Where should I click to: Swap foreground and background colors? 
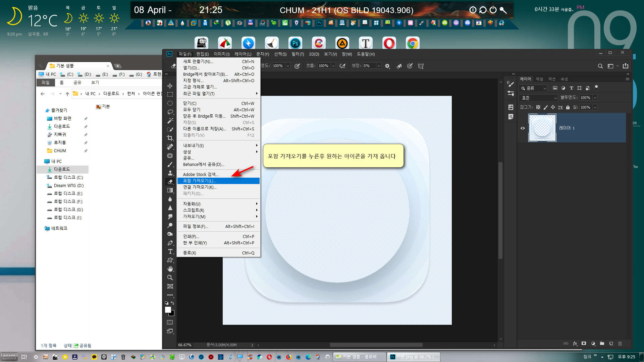point(172,303)
